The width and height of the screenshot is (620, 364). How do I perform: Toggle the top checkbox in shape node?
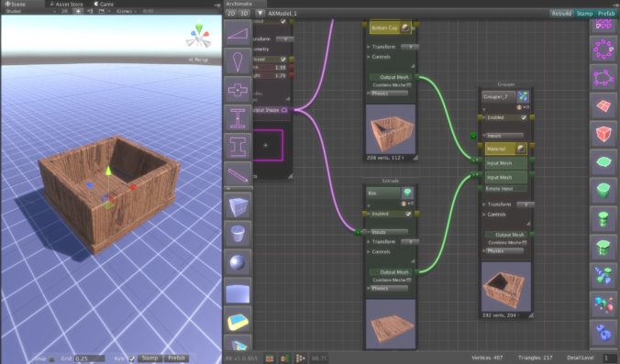coord(283,21)
